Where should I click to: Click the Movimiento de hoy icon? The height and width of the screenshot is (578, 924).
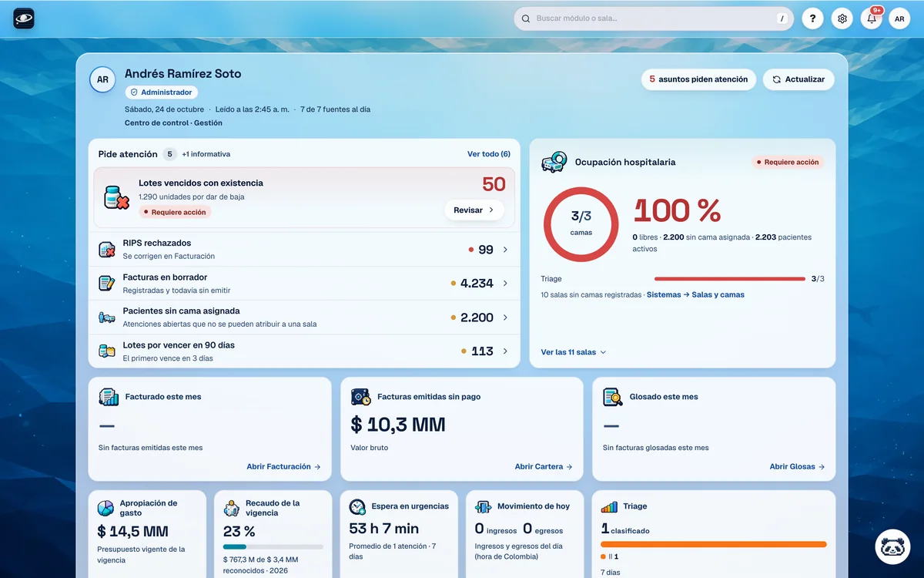point(484,506)
